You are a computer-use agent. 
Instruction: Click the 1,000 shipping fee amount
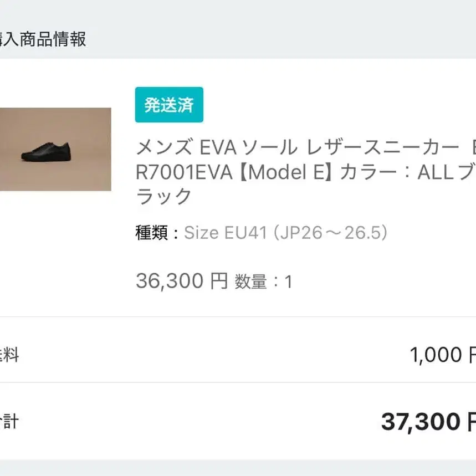[436, 355]
